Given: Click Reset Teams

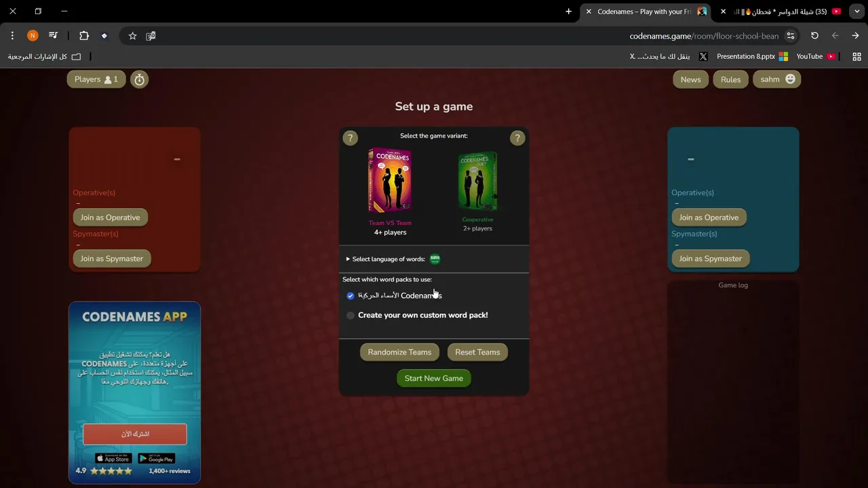Looking at the screenshot, I should point(477,352).
